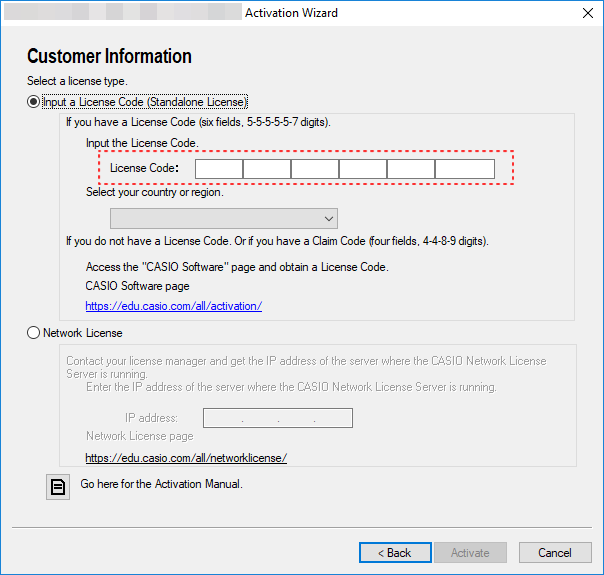Open the edu.casio.com activation link
The image size is (604, 575).
(173, 306)
